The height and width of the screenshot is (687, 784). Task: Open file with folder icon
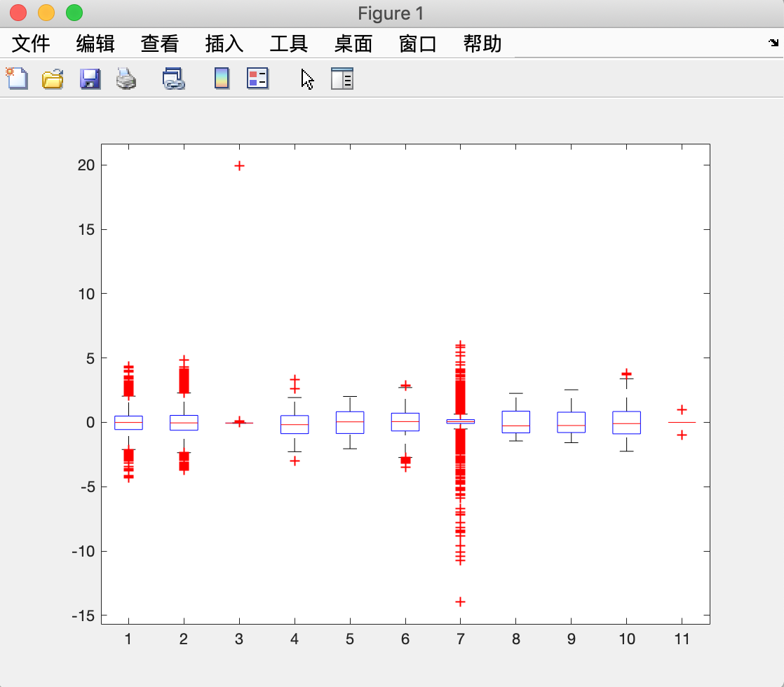(x=53, y=79)
